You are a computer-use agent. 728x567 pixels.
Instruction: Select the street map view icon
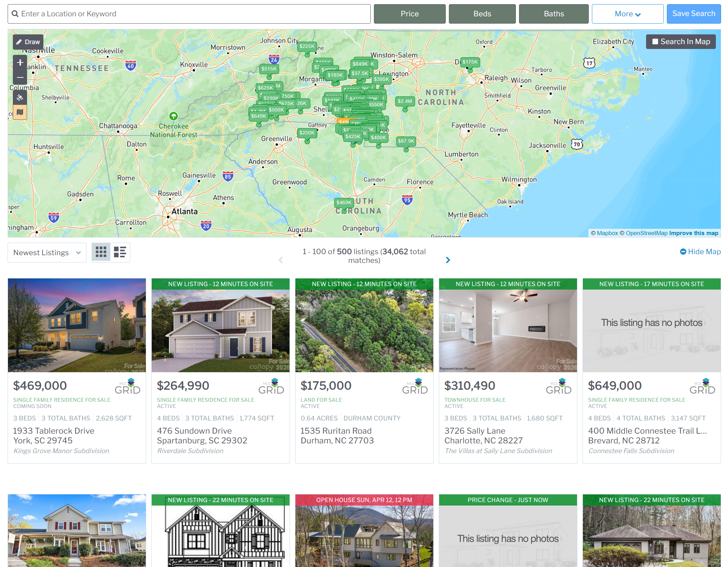[20, 112]
